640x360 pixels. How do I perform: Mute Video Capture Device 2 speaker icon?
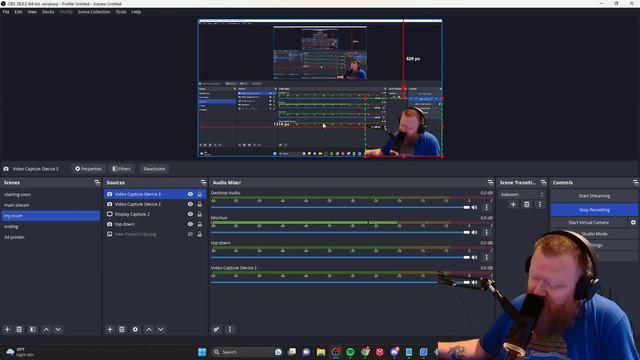point(474,282)
